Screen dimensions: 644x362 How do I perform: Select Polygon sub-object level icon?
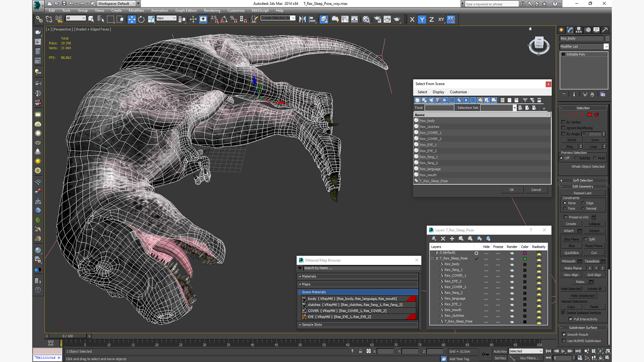tap(589, 115)
